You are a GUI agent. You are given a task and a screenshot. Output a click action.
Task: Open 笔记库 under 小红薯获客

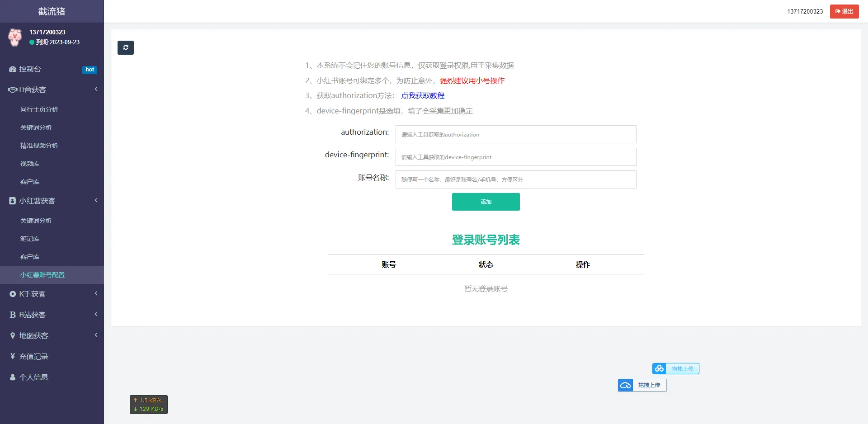point(29,238)
